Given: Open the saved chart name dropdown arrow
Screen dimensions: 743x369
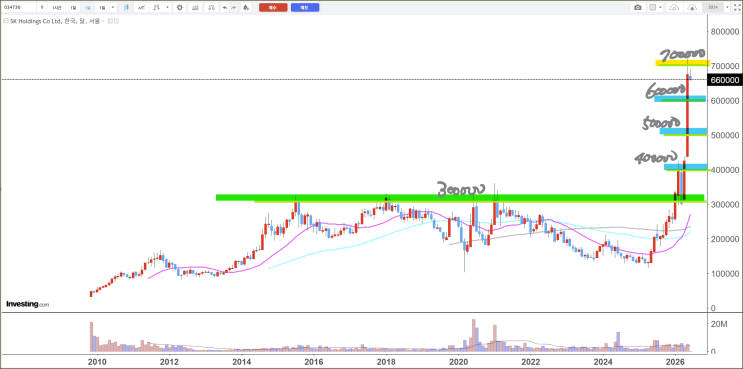Looking at the screenshot, I should tap(727, 7).
